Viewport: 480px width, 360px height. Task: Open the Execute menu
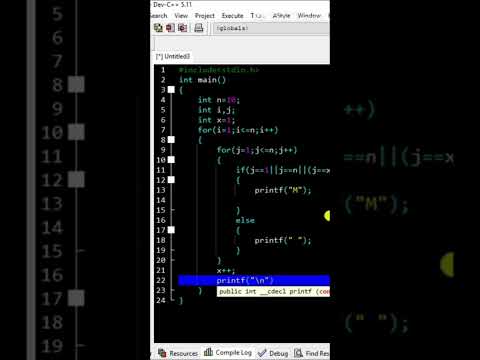coord(232,16)
